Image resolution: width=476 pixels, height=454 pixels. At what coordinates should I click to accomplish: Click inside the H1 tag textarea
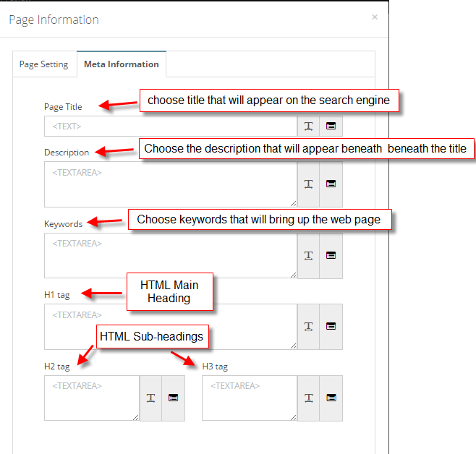[171, 327]
